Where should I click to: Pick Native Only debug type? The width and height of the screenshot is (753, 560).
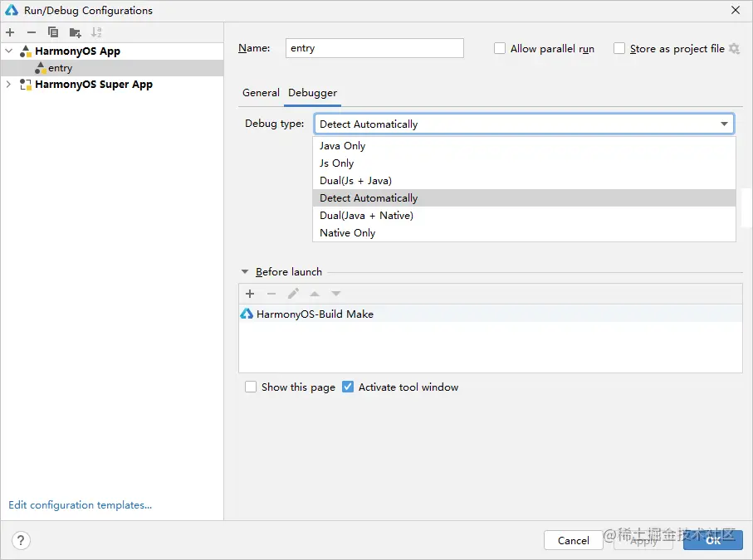pos(524,233)
